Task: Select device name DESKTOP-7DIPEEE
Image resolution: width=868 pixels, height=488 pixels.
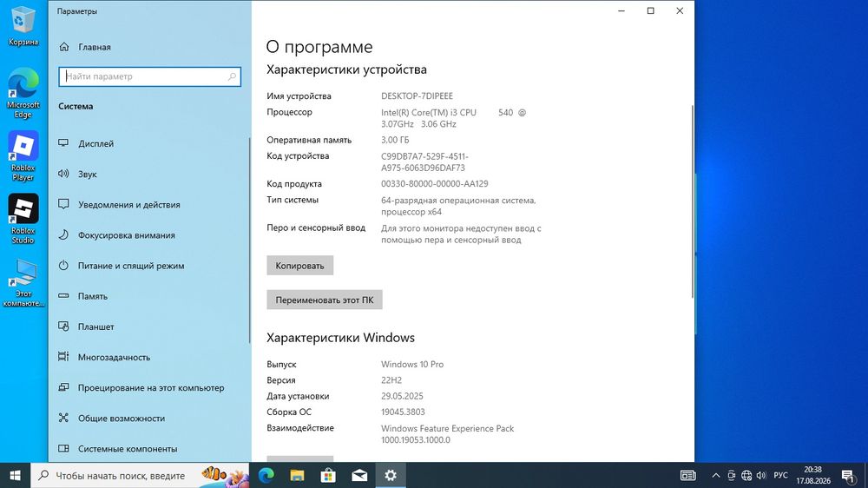Action: [417, 96]
